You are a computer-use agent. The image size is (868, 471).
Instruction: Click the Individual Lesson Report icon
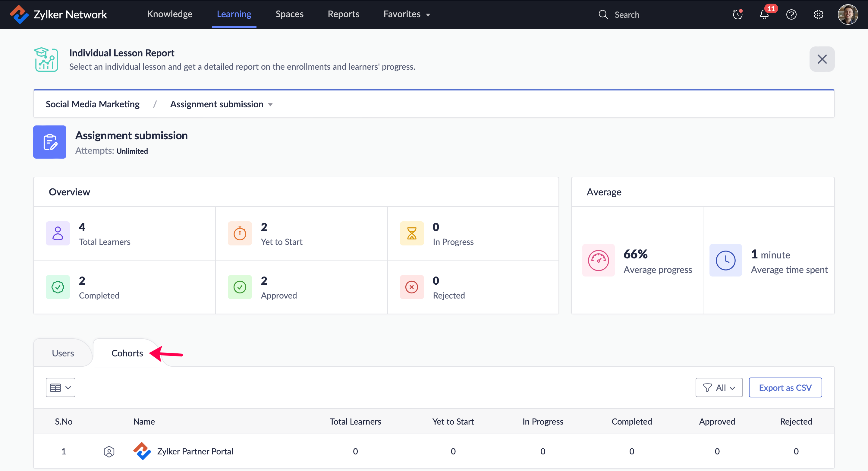pos(46,59)
